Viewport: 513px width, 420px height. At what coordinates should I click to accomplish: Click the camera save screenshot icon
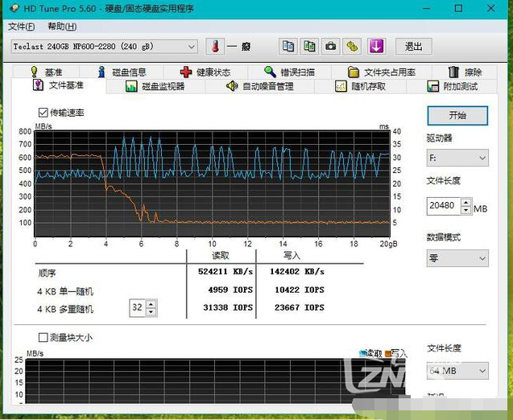pos(331,46)
